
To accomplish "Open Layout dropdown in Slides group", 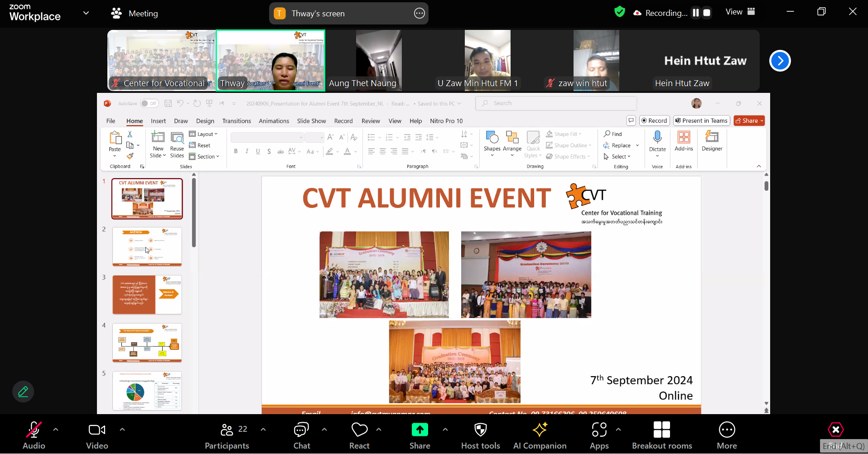I will [203, 134].
